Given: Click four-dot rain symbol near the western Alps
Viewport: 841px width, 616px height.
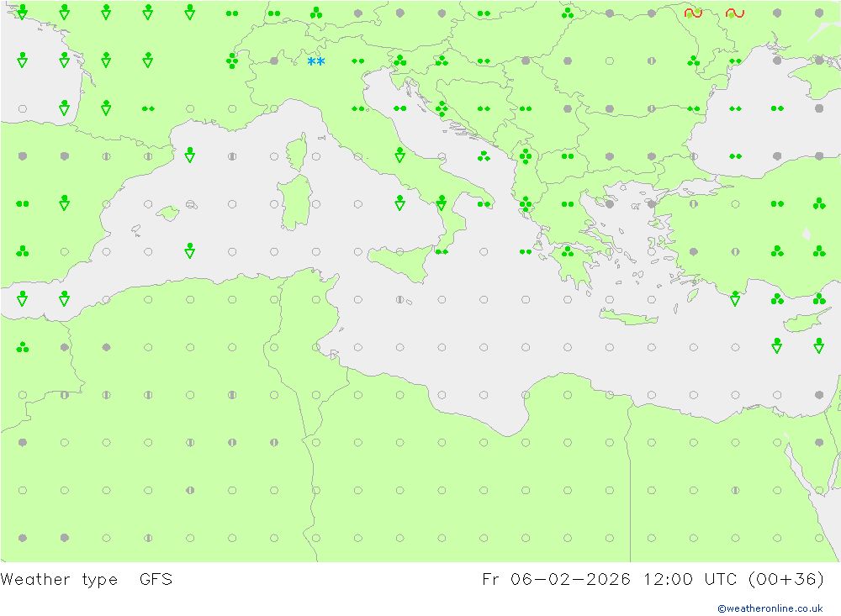Looking at the screenshot, I should click(232, 61).
